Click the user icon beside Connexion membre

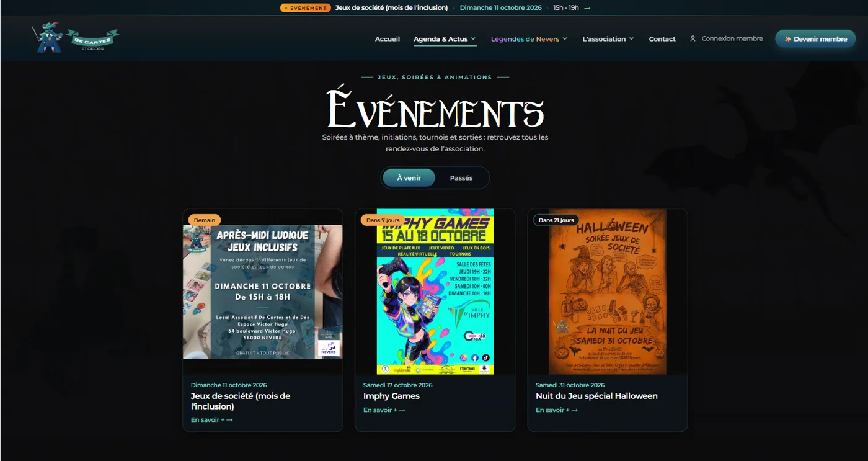tap(693, 38)
